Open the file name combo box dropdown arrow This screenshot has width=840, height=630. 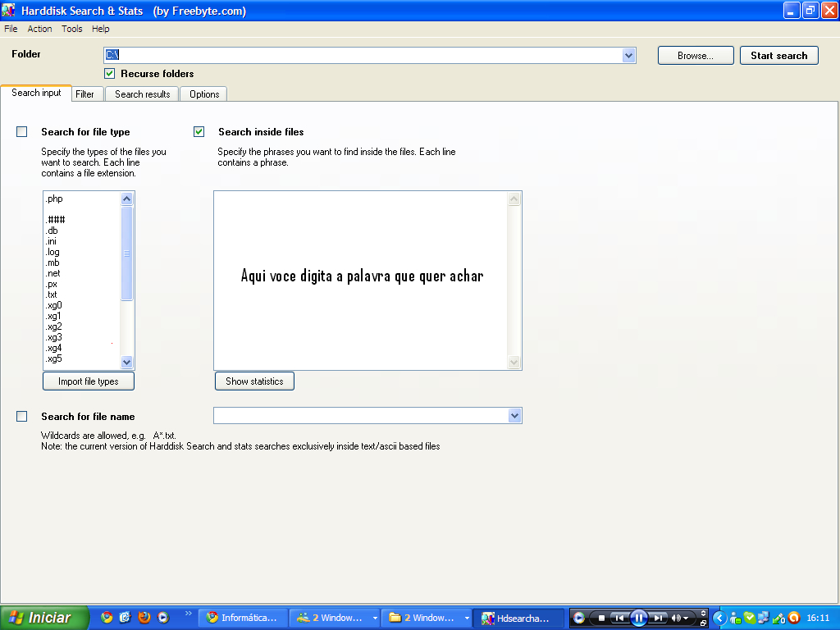tap(515, 416)
